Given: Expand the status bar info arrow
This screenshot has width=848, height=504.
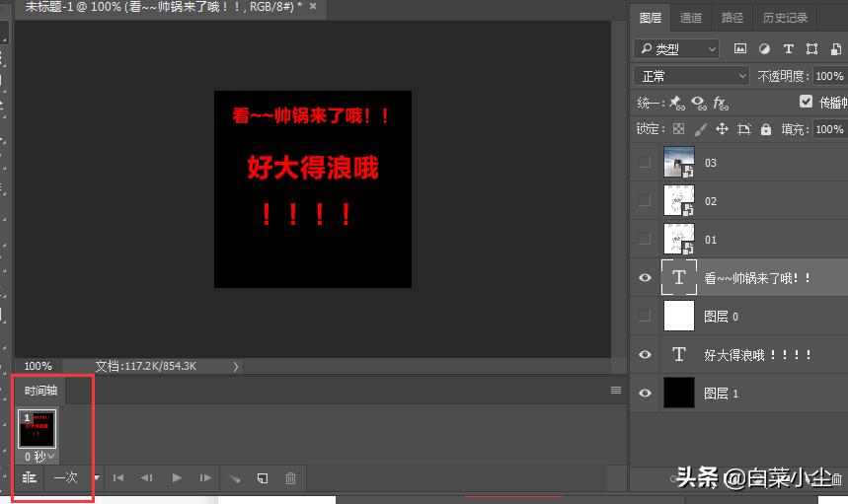Looking at the screenshot, I should [236, 366].
